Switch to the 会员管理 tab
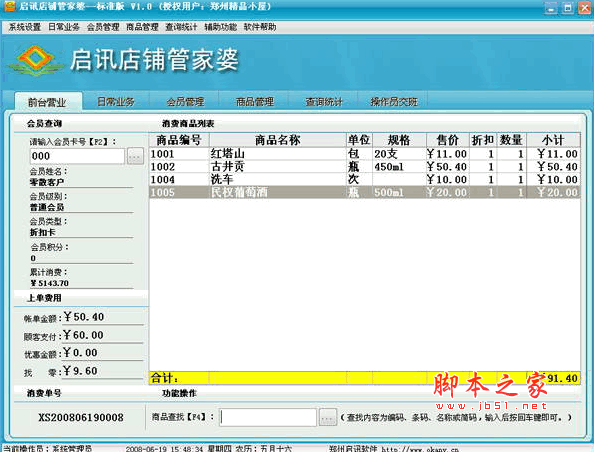The width and height of the screenshot is (594, 452). [x=185, y=102]
